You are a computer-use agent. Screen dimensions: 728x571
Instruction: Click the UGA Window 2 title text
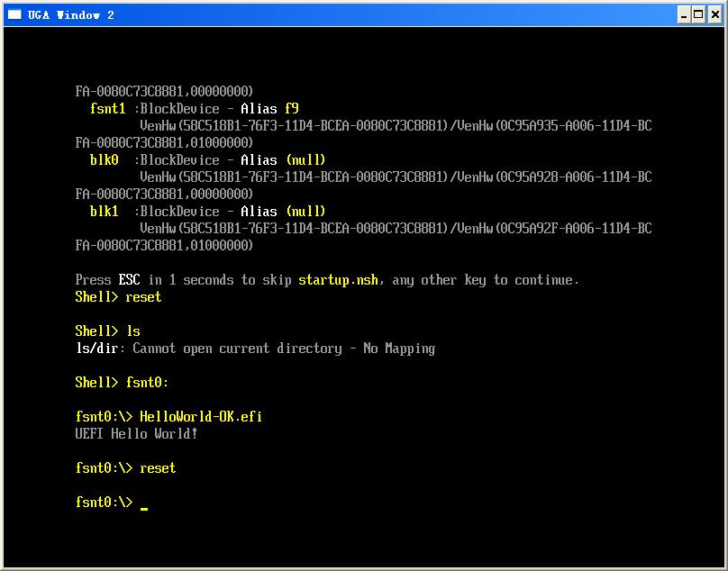coord(71,14)
